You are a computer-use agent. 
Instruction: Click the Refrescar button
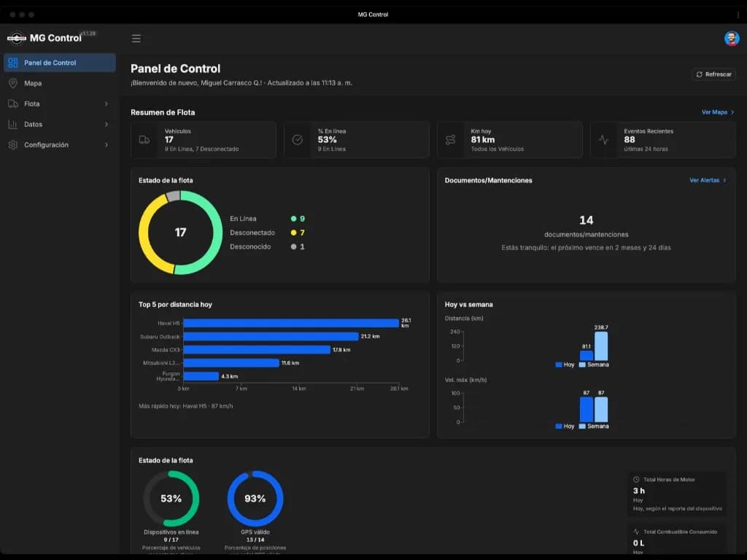coord(713,74)
